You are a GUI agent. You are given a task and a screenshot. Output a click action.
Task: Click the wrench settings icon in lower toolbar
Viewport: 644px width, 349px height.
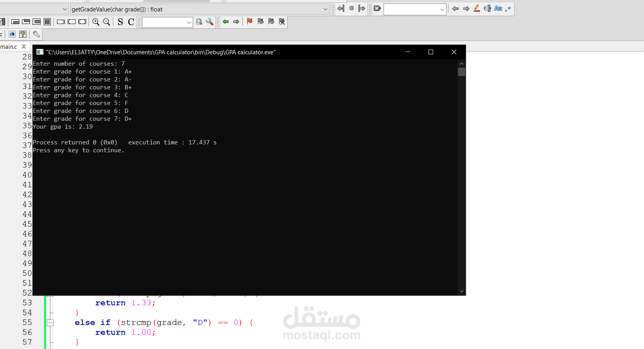pos(36,35)
